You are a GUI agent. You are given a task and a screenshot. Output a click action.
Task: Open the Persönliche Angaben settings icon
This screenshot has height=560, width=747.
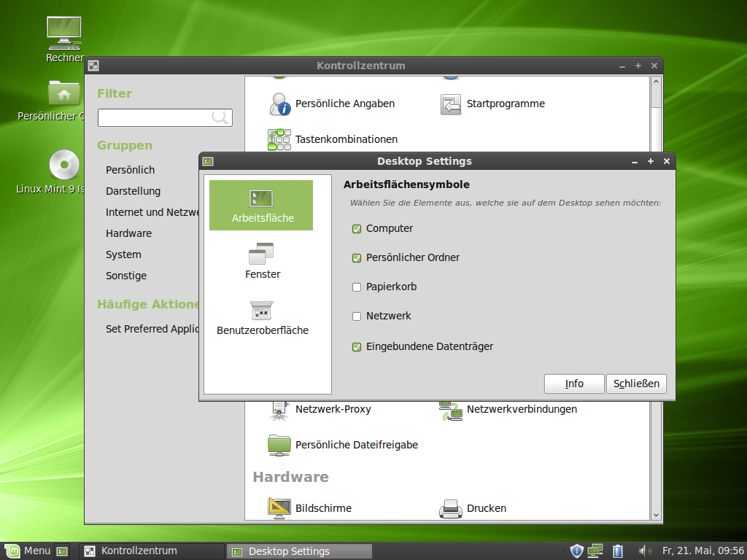[x=344, y=104]
